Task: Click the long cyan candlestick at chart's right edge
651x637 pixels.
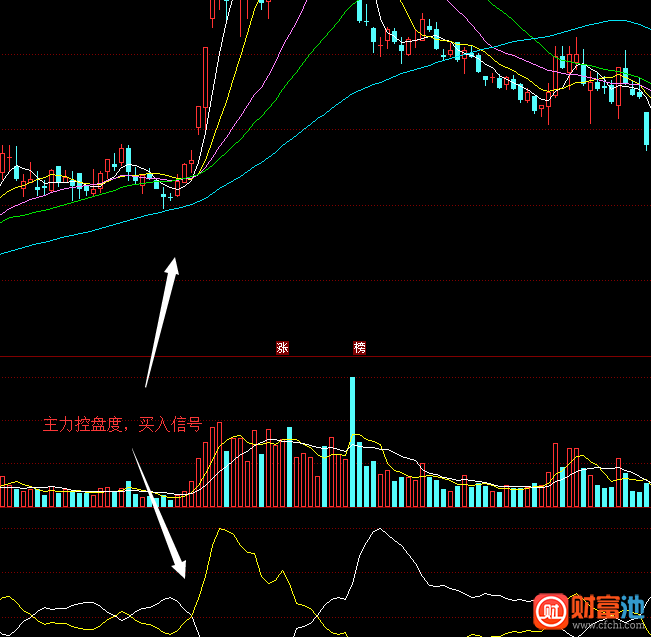Action: click(646, 129)
